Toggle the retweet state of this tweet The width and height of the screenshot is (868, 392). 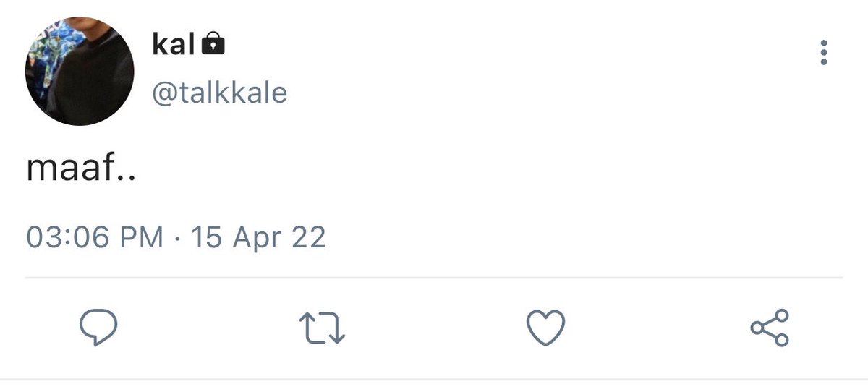322,329
